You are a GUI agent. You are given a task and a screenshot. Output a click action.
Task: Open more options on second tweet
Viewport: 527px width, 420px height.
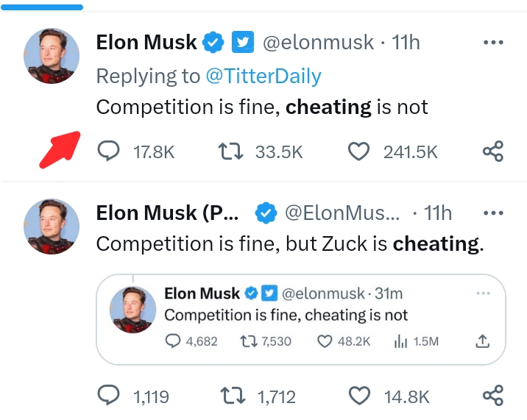click(492, 213)
